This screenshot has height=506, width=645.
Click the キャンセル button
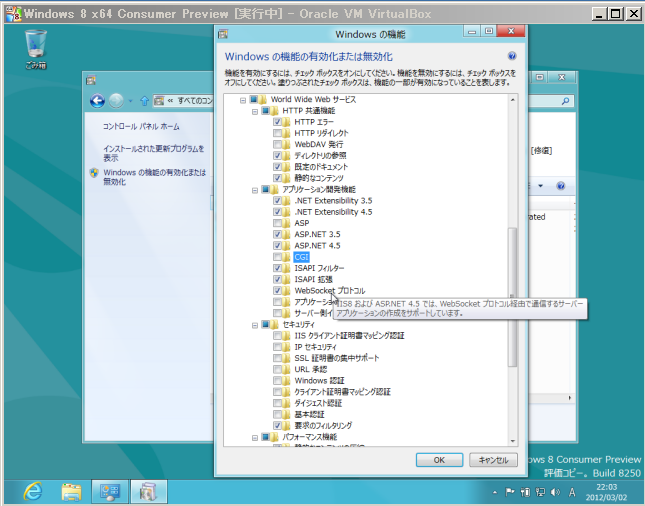(493, 460)
